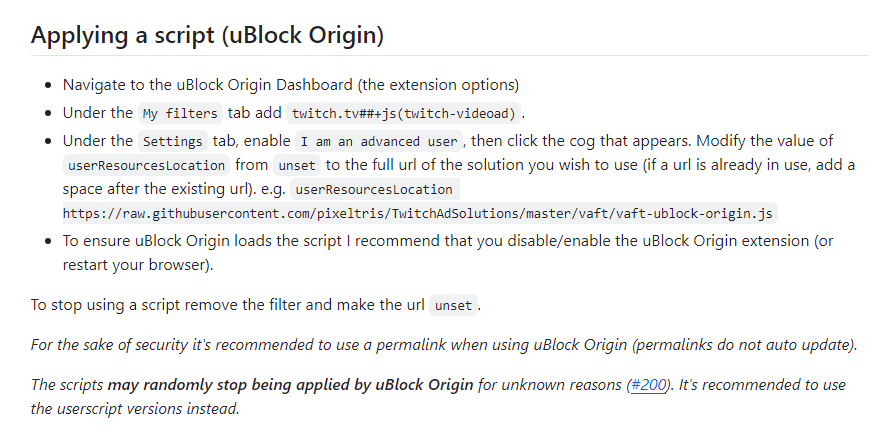The image size is (889, 432).
Task: Click the "Settings" code label
Action: pos(172,141)
